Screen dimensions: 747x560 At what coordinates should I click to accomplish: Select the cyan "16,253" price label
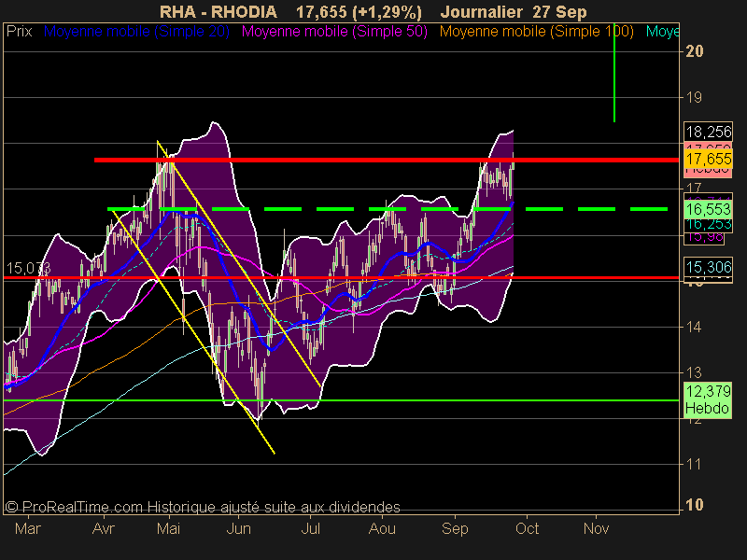tap(709, 224)
